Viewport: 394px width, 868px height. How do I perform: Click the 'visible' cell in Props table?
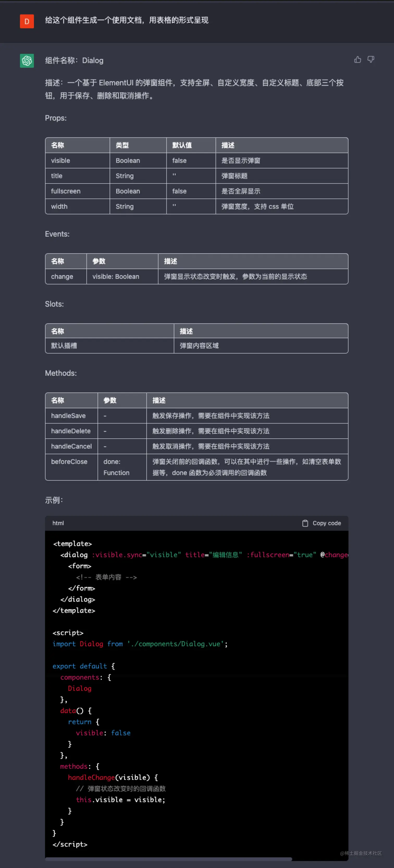(77, 161)
